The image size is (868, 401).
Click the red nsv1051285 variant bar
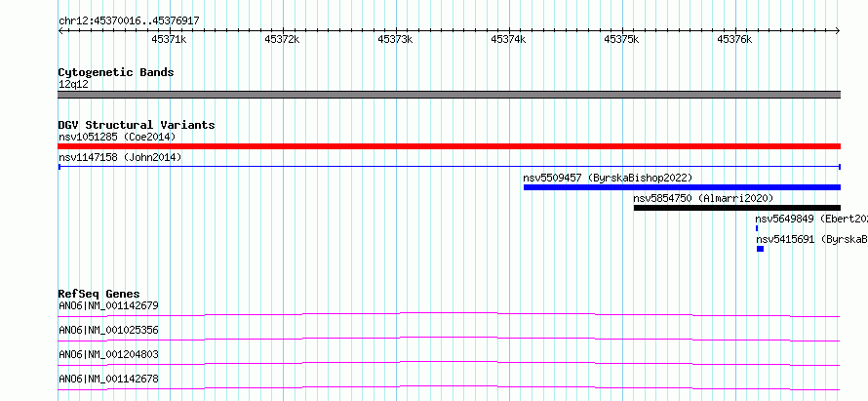[x=449, y=146]
